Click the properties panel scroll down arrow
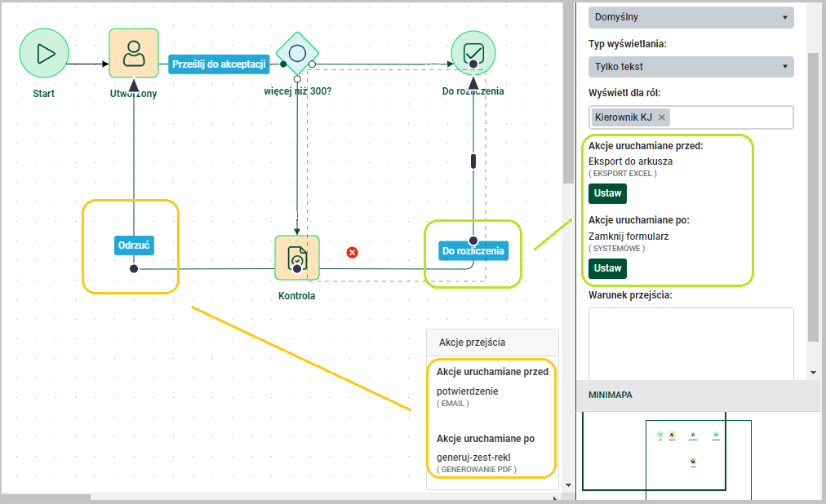 click(x=813, y=372)
